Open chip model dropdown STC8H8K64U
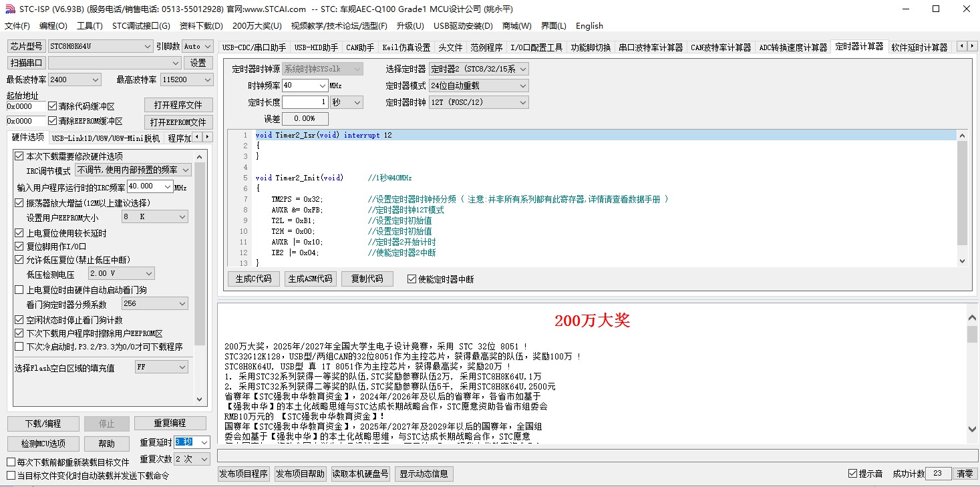Image resolution: width=980 pixels, height=487 pixels. [x=100, y=46]
